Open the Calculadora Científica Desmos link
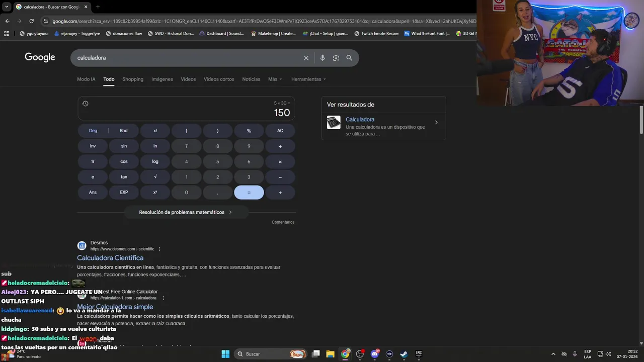Screen dimensions: 644x362 pos(110,258)
